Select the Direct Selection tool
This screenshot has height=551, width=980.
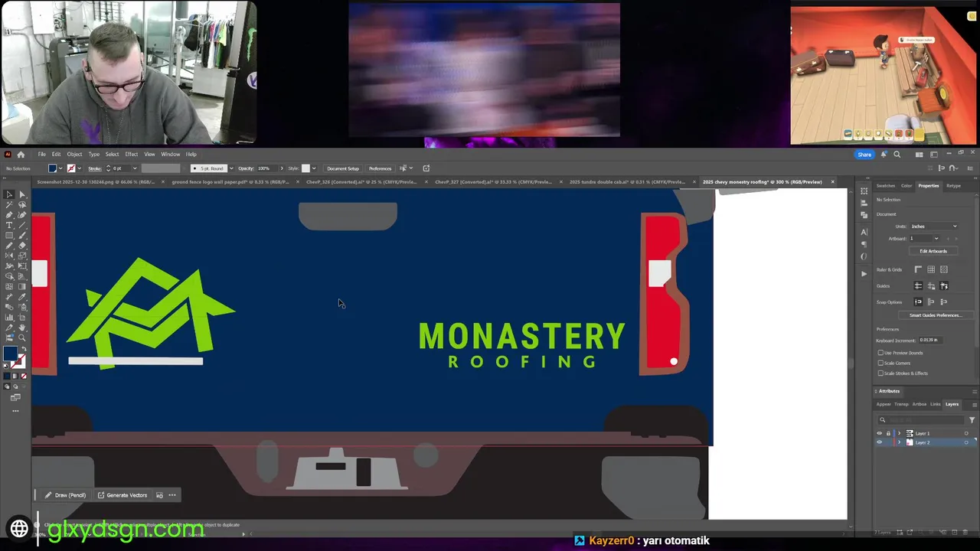pyautogui.click(x=22, y=195)
